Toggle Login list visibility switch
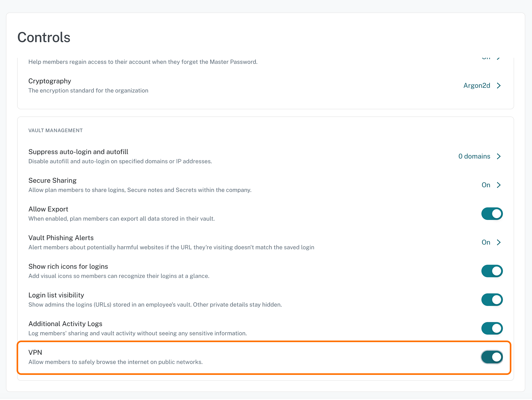Screen dimensions: 532x400 pos(492,300)
